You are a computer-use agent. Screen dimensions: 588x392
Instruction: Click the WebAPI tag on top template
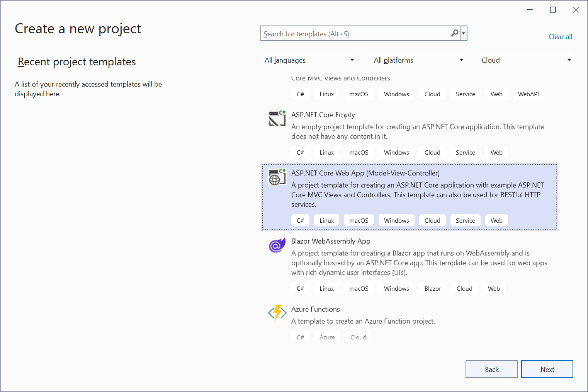528,94
